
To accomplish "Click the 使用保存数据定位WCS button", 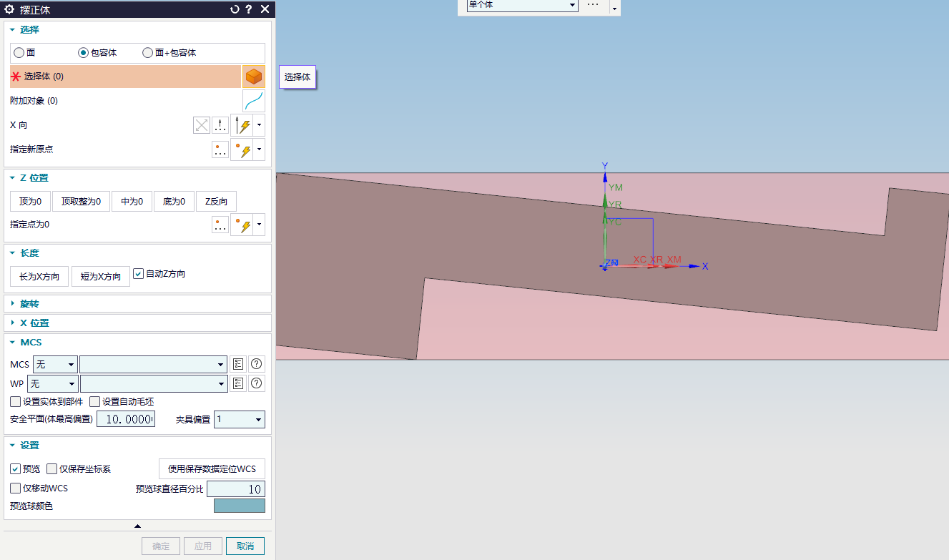I will (x=212, y=469).
